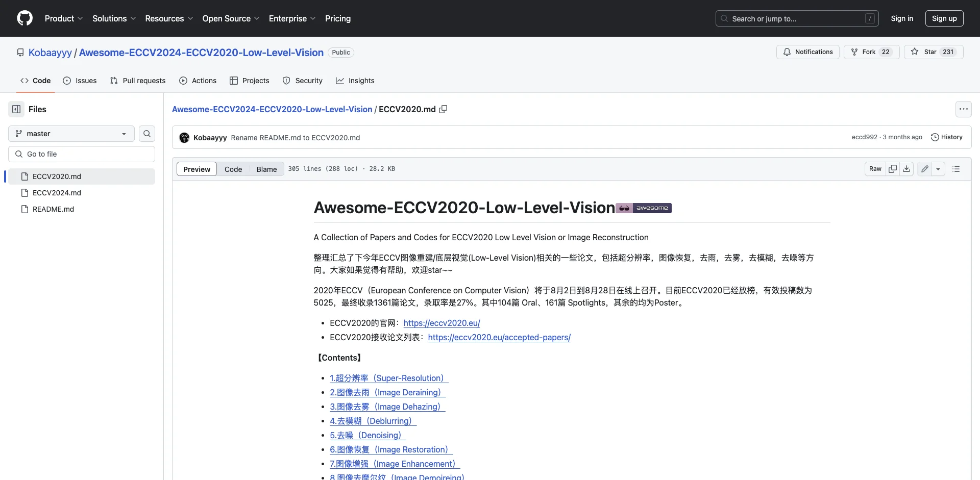980x480 pixels.
Task: Copy raw file contents
Action: point(892,169)
